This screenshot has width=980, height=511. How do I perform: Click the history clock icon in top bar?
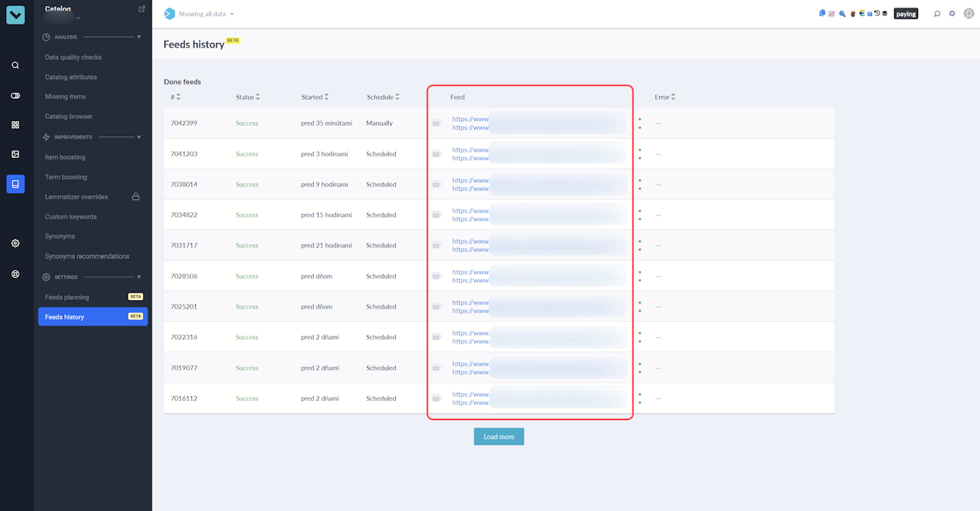pyautogui.click(x=877, y=14)
